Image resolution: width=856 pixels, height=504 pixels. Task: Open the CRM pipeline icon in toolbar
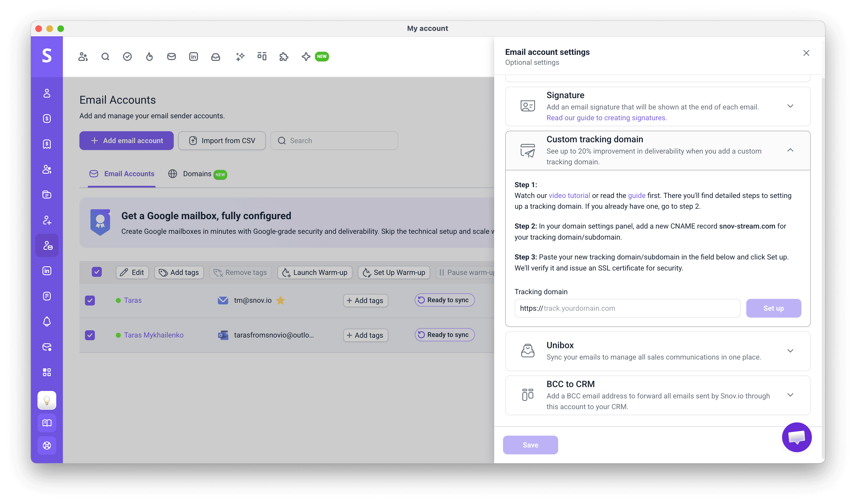[262, 56]
